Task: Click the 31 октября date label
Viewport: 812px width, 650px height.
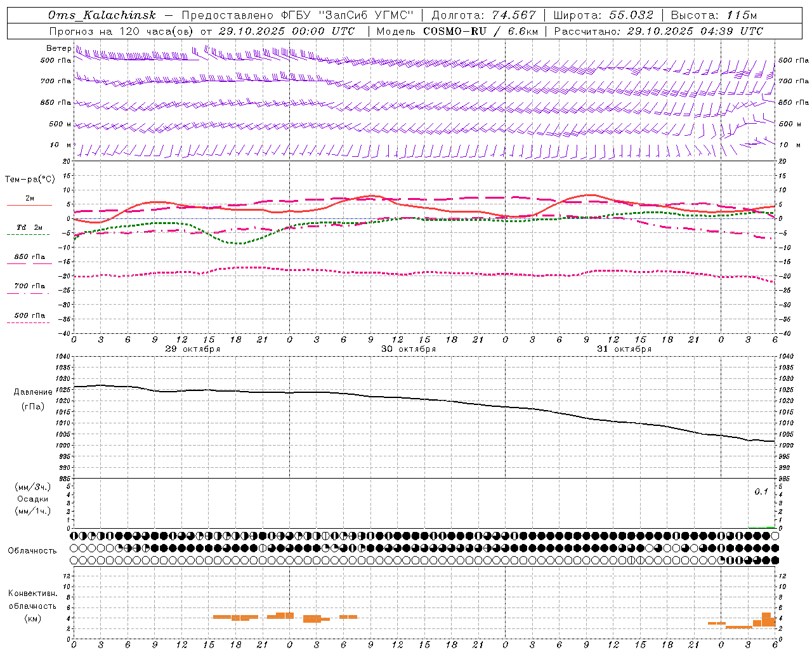Action: coord(624,349)
